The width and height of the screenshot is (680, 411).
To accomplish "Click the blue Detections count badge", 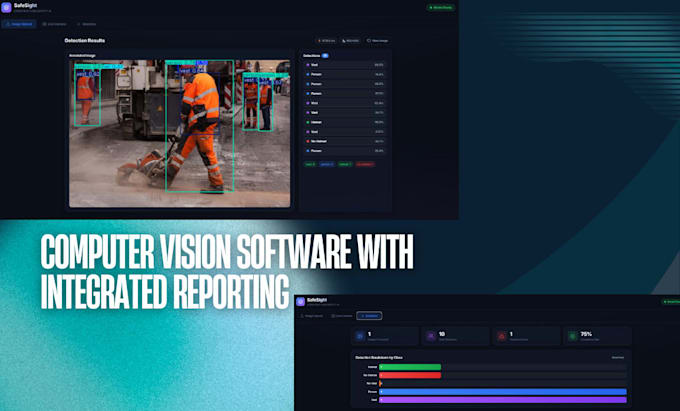I will pyautogui.click(x=325, y=55).
